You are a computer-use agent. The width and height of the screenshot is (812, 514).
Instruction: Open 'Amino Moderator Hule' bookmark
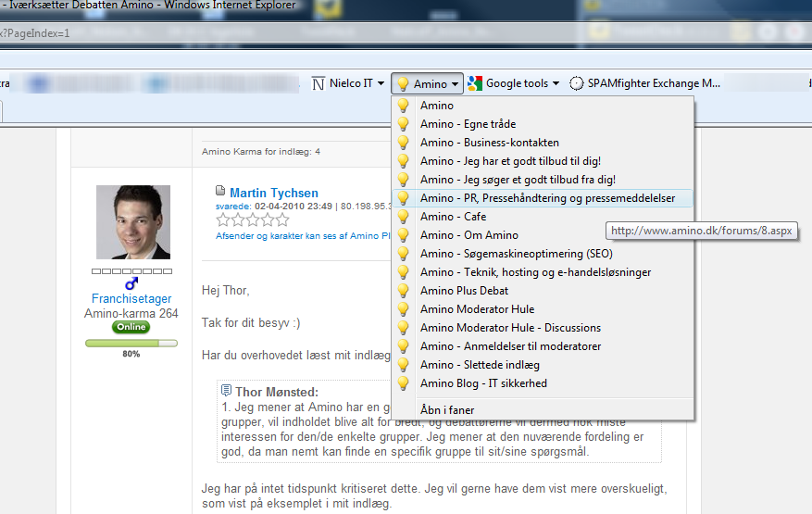[x=543, y=309]
